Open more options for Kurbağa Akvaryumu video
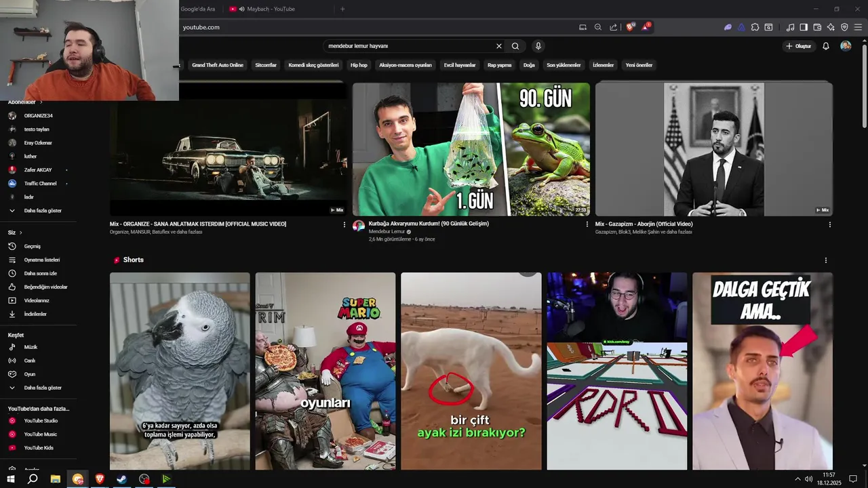The width and height of the screenshot is (868, 488). (587, 224)
